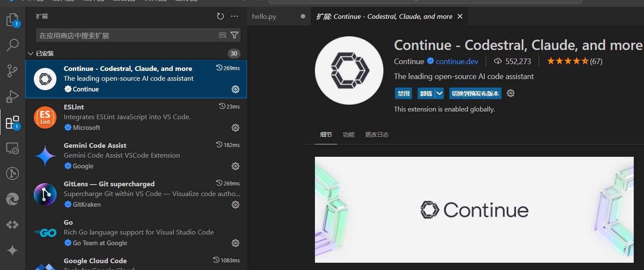Click the unsaved dot on hello.py tab
The height and width of the screenshot is (270, 644).
303,16
